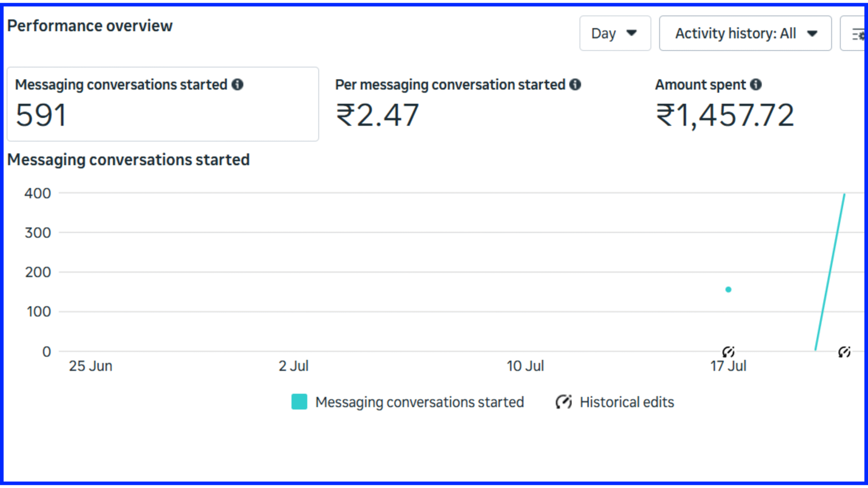Click the 25 Jun date label
The image size is (868, 488).
tap(91, 366)
